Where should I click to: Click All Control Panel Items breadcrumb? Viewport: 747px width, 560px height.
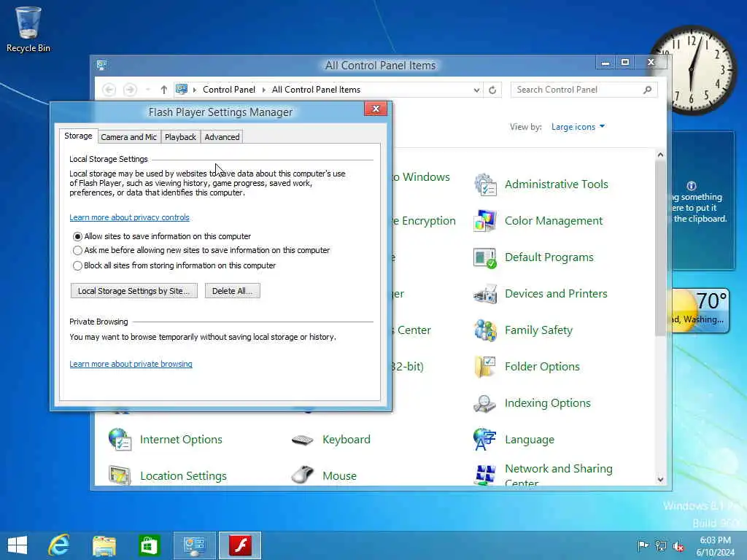pos(316,90)
